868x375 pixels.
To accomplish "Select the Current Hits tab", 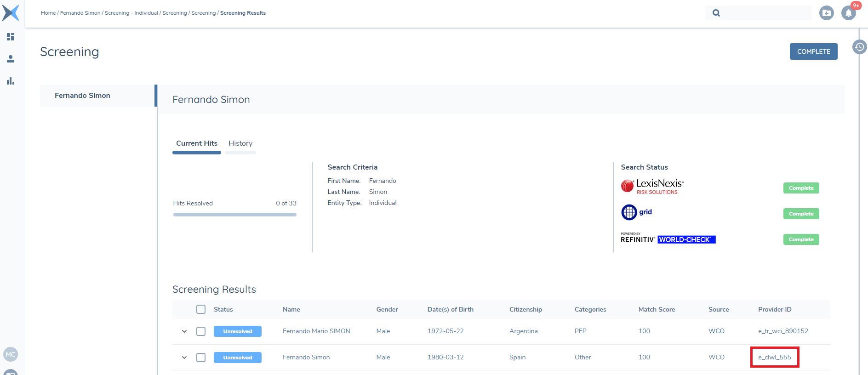I will click(x=197, y=143).
